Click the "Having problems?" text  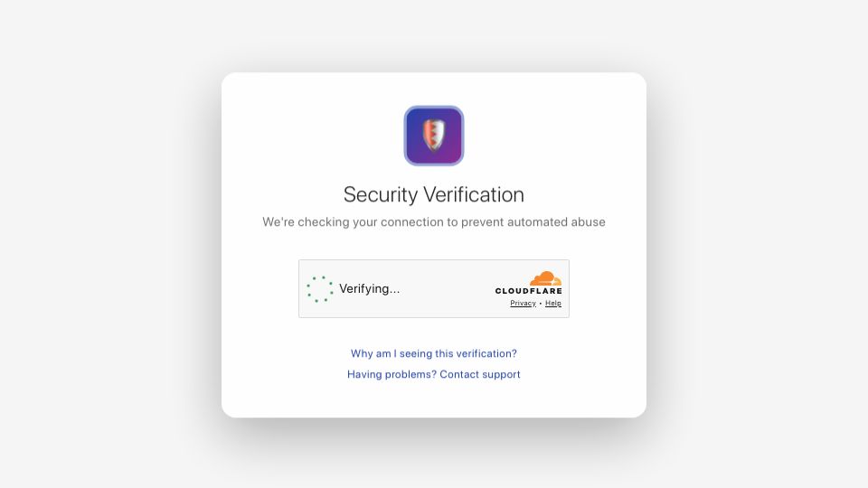point(392,374)
